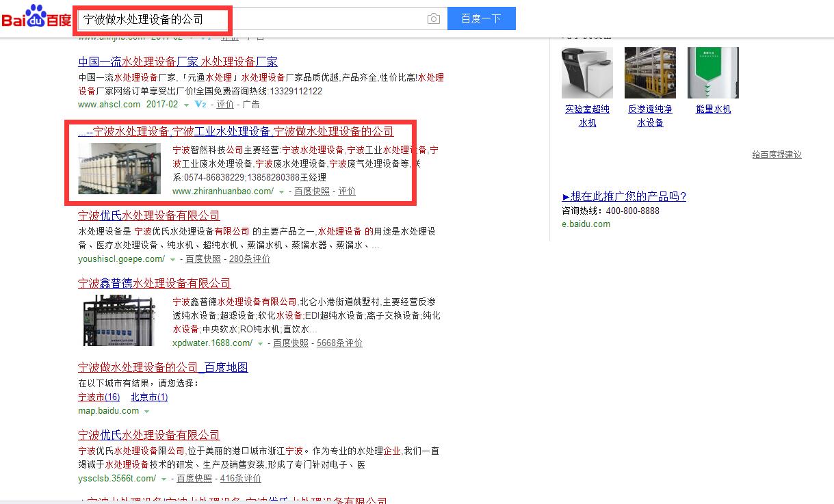This screenshot has width=834, height=504.
Task: Open 百度快照 for xpdwater.1688.com
Action: [x=291, y=343]
